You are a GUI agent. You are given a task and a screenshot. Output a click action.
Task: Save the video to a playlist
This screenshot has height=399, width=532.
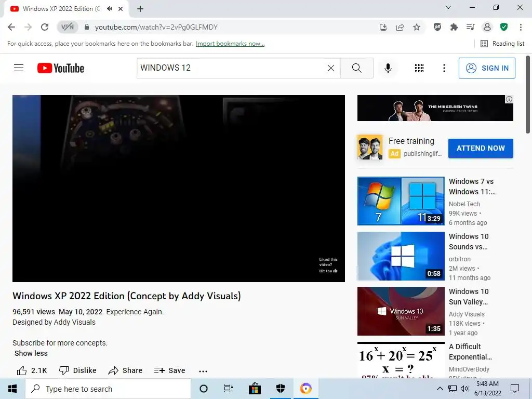(169, 370)
